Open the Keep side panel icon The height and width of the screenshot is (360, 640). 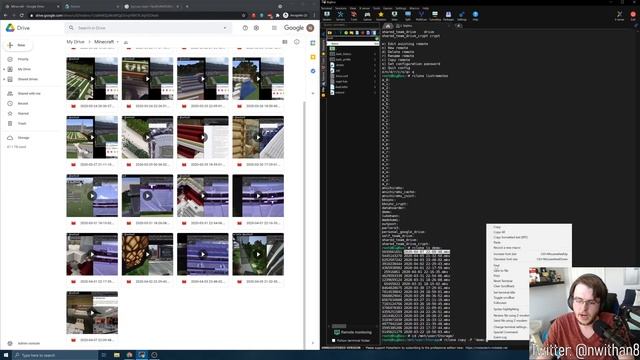pyautogui.click(x=313, y=57)
